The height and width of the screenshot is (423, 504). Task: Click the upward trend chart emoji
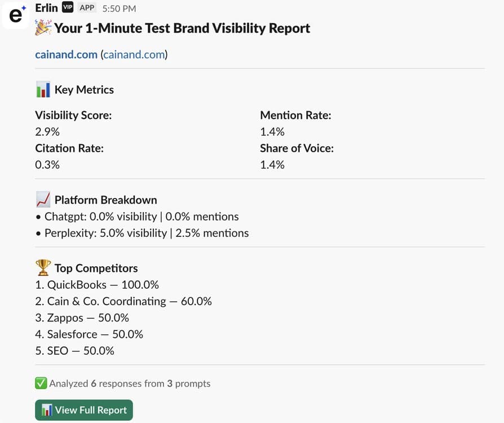(x=43, y=200)
